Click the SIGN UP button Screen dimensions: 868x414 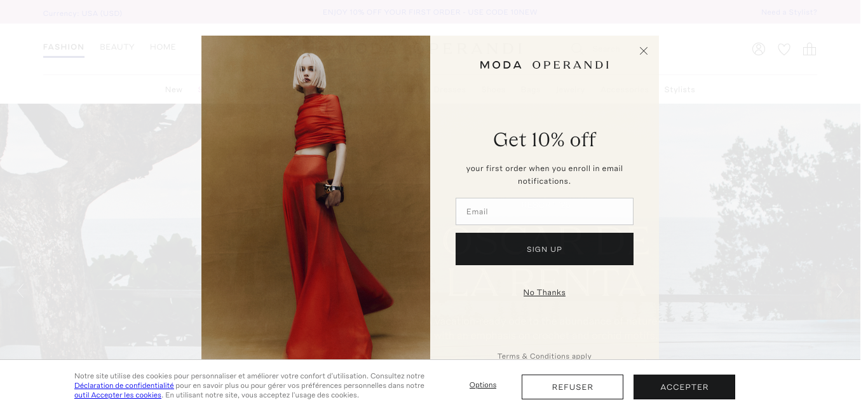pos(545,249)
